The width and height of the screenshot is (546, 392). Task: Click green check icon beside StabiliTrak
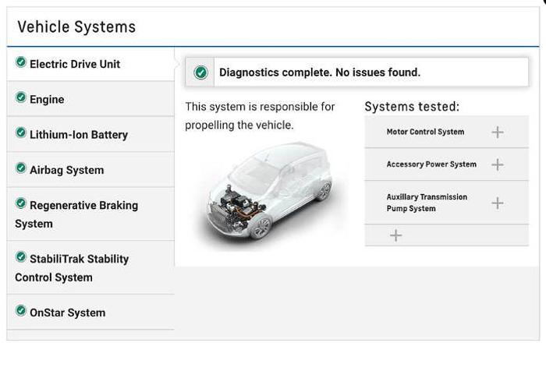(x=21, y=257)
